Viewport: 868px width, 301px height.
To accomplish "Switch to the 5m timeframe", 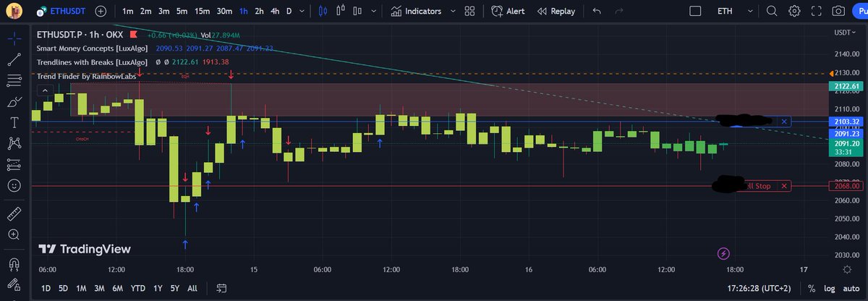I will click(182, 12).
